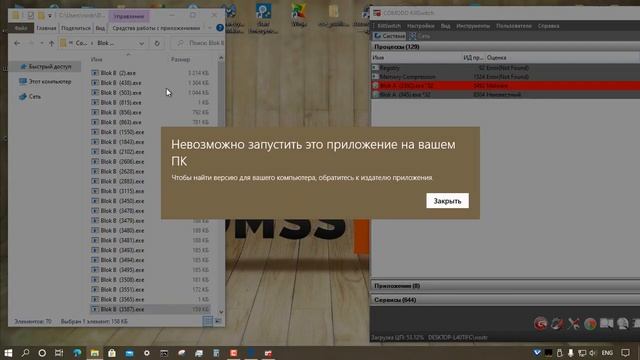Select the Управление contextual tab in Explorer
640x360 pixels.
(129, 16)
